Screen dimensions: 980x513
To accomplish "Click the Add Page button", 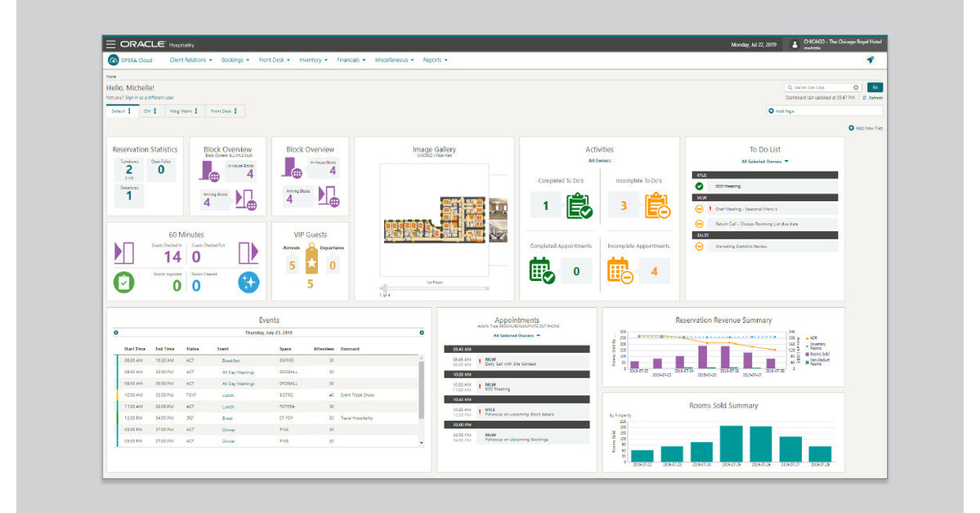I will click(x=782, y=110).
